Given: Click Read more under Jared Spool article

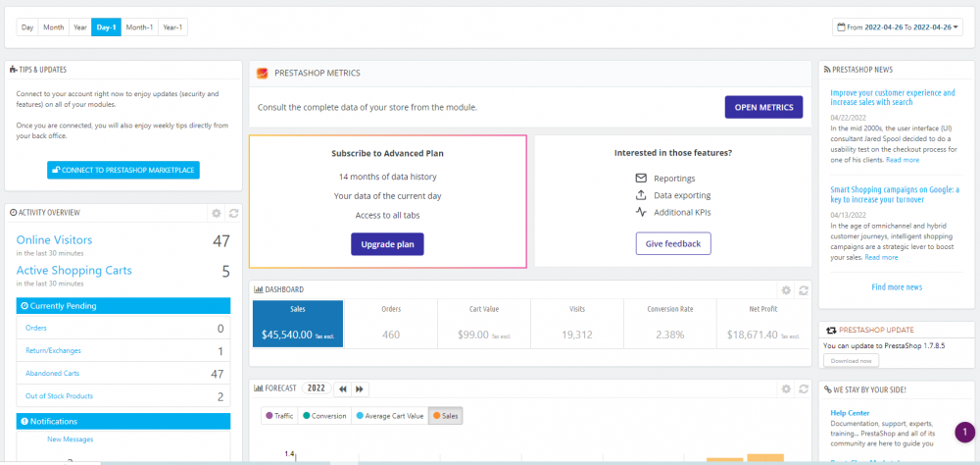Looking at the screenshot, I should 903,160.
